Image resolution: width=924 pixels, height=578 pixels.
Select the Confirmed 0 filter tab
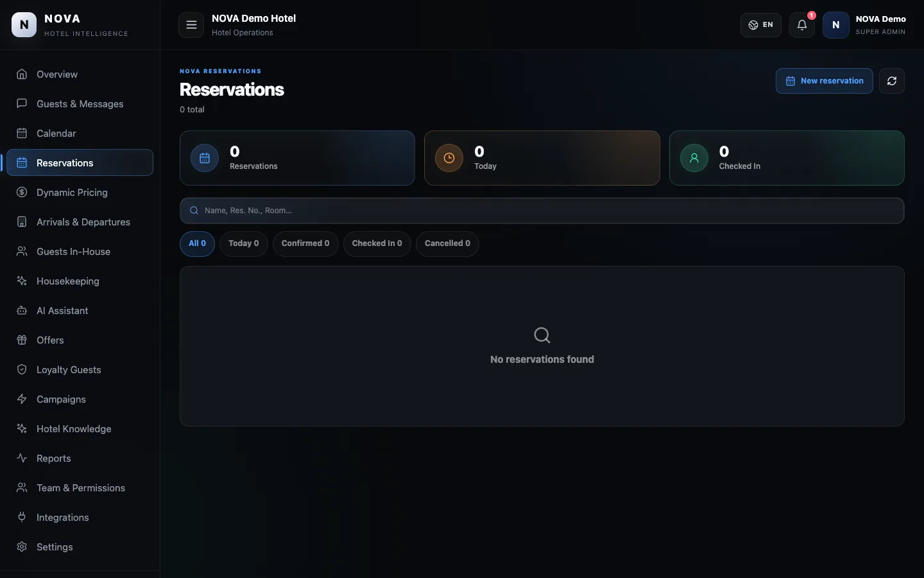(x=305, y=244)
